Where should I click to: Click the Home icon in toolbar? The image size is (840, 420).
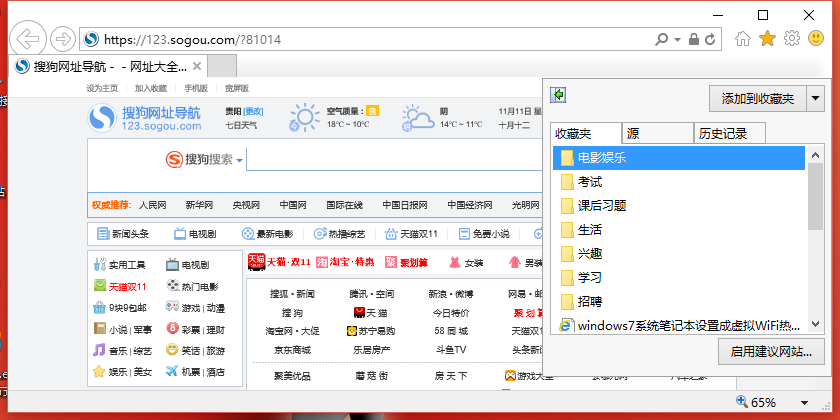pyautogui.click(x=743, y=39)
